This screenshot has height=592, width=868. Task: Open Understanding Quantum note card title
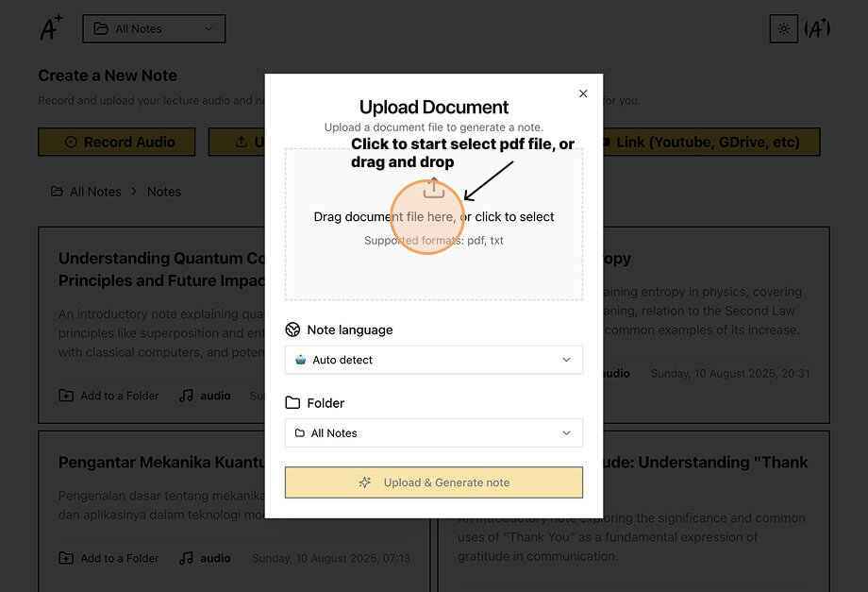[161, 269]
